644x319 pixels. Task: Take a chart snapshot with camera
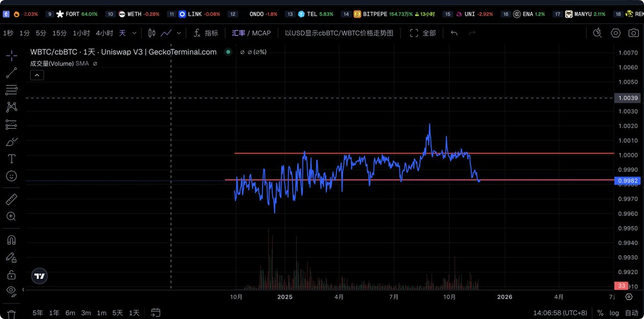(x=633, y=33)
